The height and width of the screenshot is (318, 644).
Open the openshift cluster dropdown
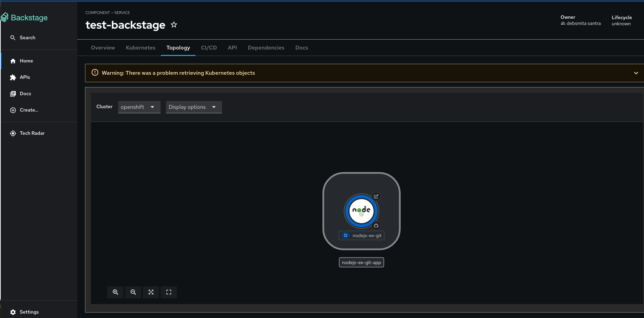(x=139, y=107)
